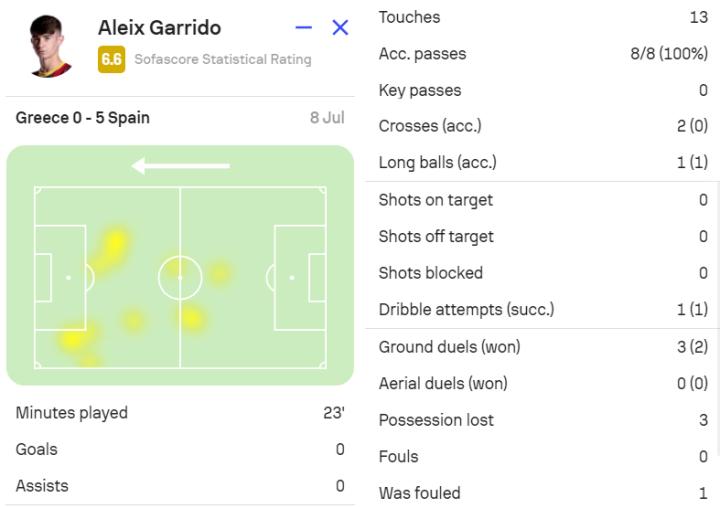720x508 pixels.
Task: Select Ground duels (won) row
Action: [x=542, y=347]
